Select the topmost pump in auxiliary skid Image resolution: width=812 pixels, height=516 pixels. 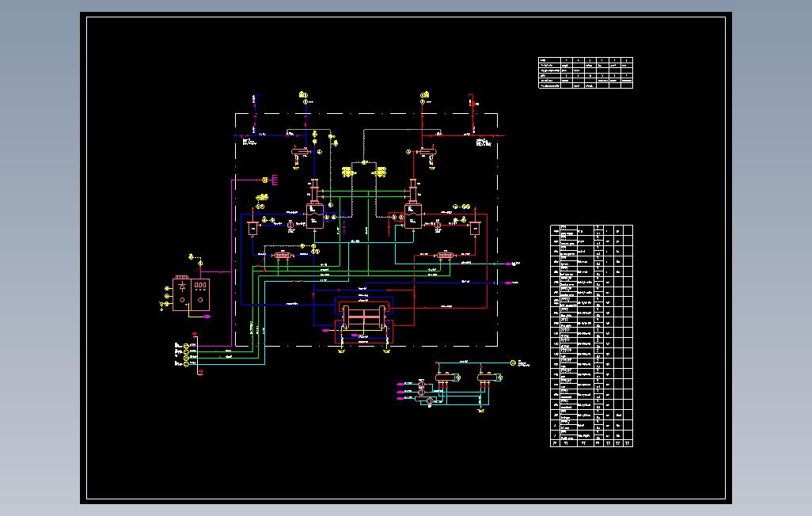tap(422, 384)
